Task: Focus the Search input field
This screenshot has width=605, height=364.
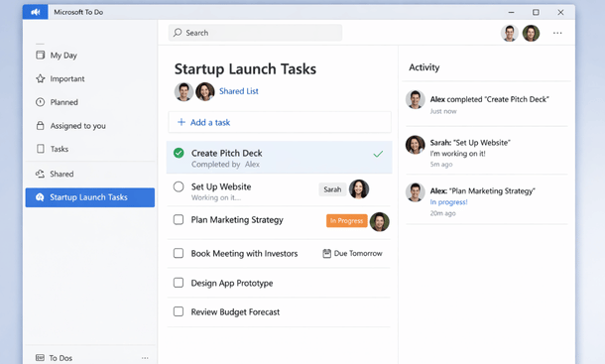Action: coord(255,33)
